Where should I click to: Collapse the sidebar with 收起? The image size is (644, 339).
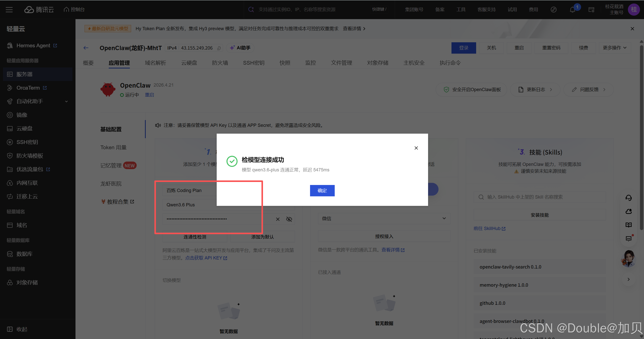pos(17,329)
